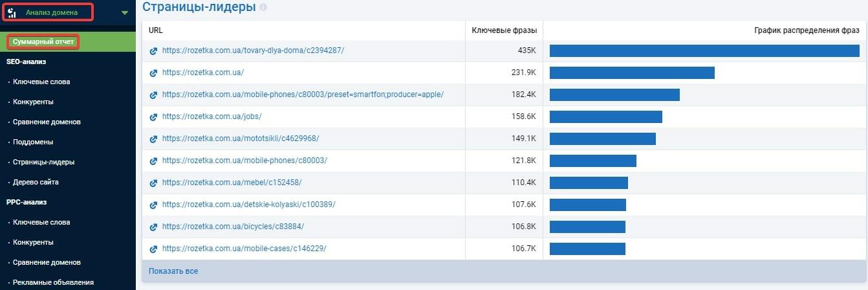Open the mototsikli/c4629968 URL link

[x=241, y=139]
